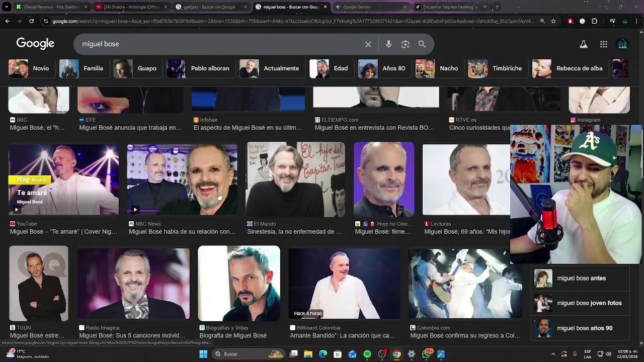Switch to the gadgets - Buscar con Google tab
The width and height of the screenshot is (644, 362).
(211, 7)
